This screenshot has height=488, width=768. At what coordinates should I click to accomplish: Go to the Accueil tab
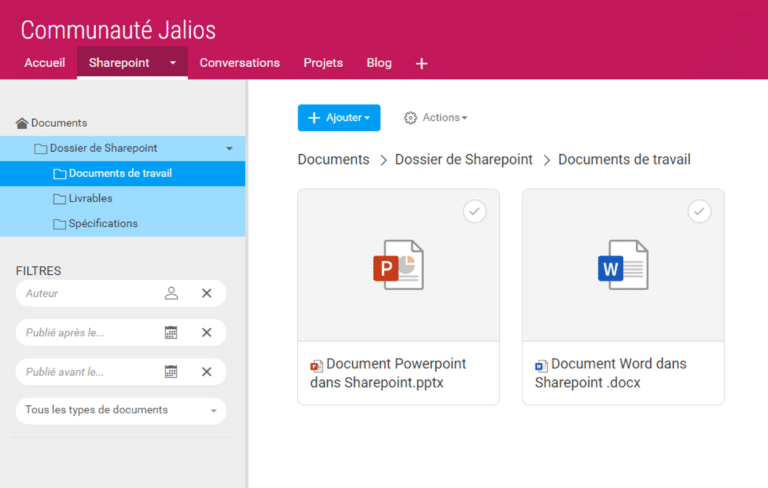click(45, 63)
